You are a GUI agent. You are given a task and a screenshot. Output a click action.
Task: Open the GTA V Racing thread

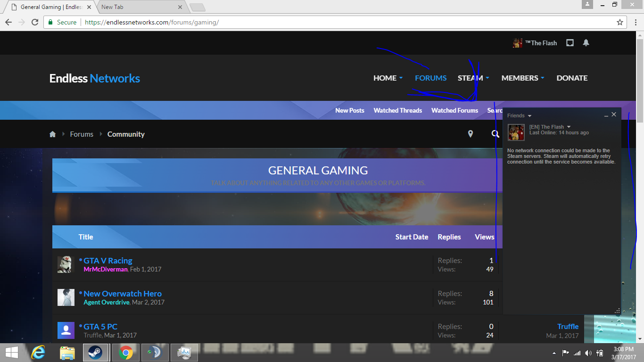click(x=108, y=261)
